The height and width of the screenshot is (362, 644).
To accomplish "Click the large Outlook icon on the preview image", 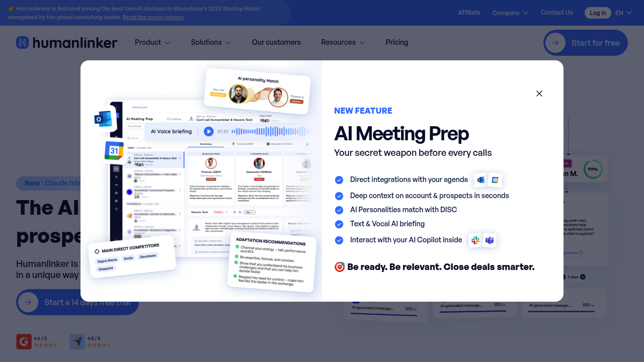I will pyautogui.click(x=104, y=119).
